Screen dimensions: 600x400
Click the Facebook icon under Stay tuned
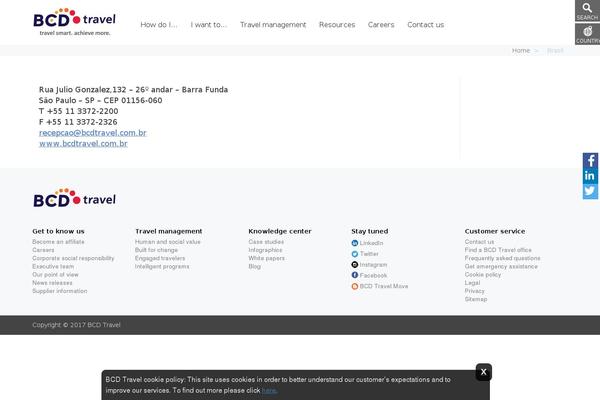(355, 275)
